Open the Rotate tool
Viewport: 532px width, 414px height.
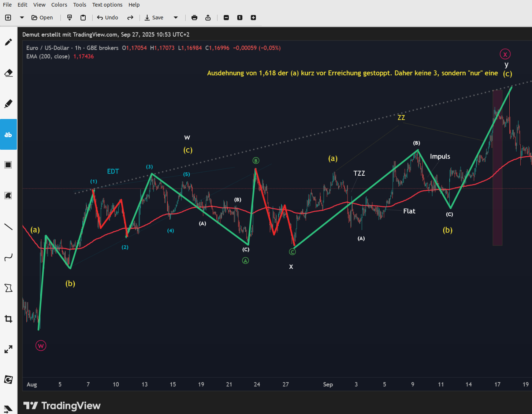(8, 380)
